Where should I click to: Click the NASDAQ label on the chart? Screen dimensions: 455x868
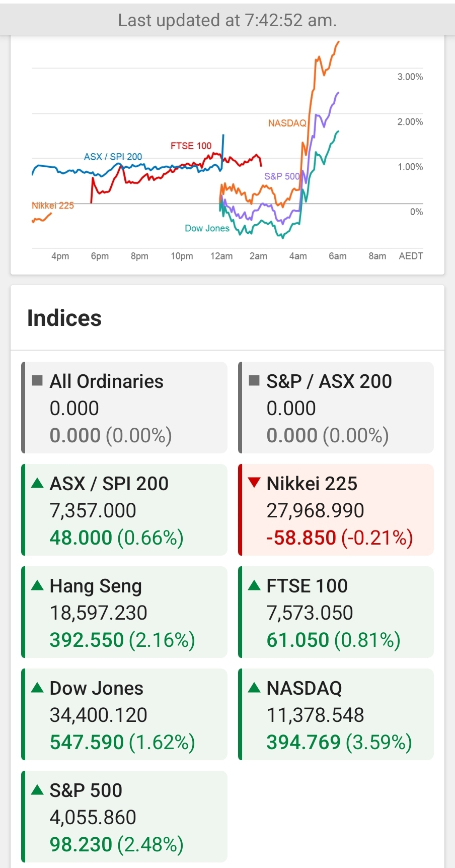pos(287,123)
